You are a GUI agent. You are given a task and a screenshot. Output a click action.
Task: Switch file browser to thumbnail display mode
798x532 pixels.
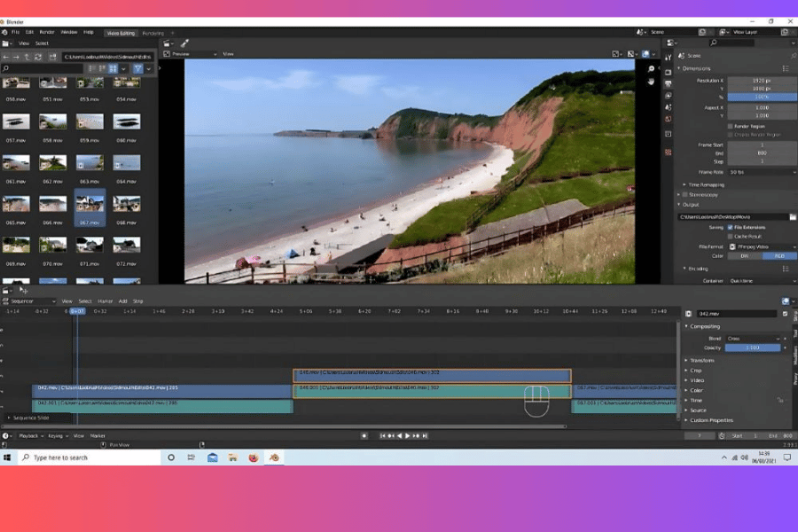[x=114, y=68]
